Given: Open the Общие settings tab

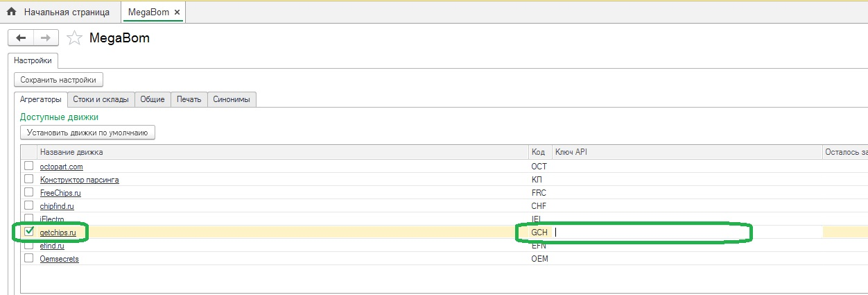Looking at the screenshot, I should [x=153, y=99].
